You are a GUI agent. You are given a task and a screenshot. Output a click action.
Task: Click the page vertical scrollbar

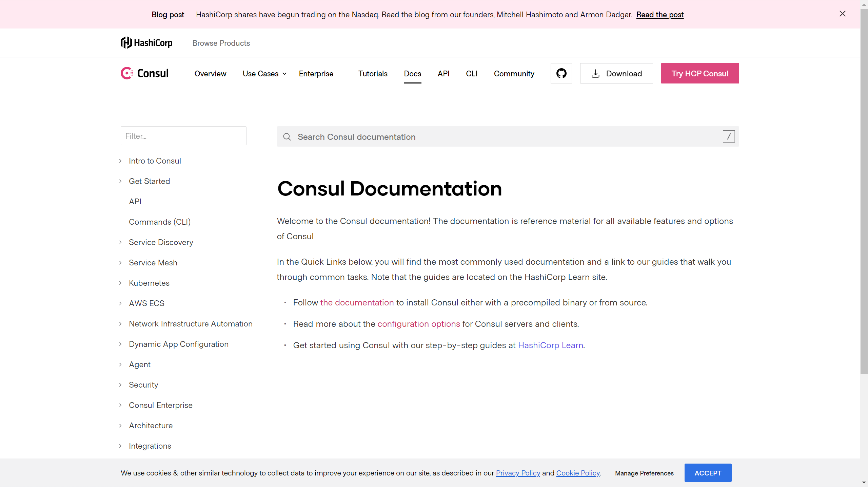pyautogui.click(x=864, y=192)
